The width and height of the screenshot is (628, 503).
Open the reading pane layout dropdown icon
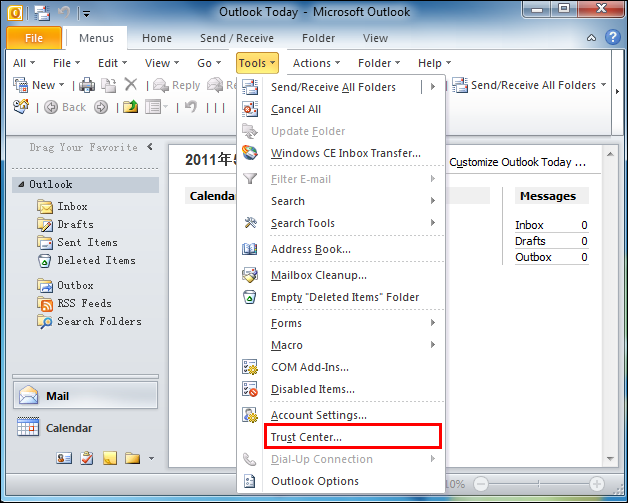[156, 107]
